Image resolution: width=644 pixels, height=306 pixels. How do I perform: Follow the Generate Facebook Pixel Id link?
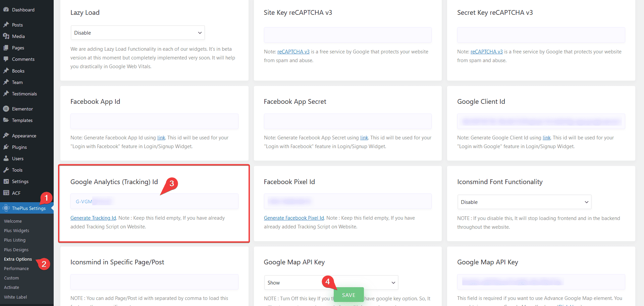pyautogui.click(x=294, y=218)
